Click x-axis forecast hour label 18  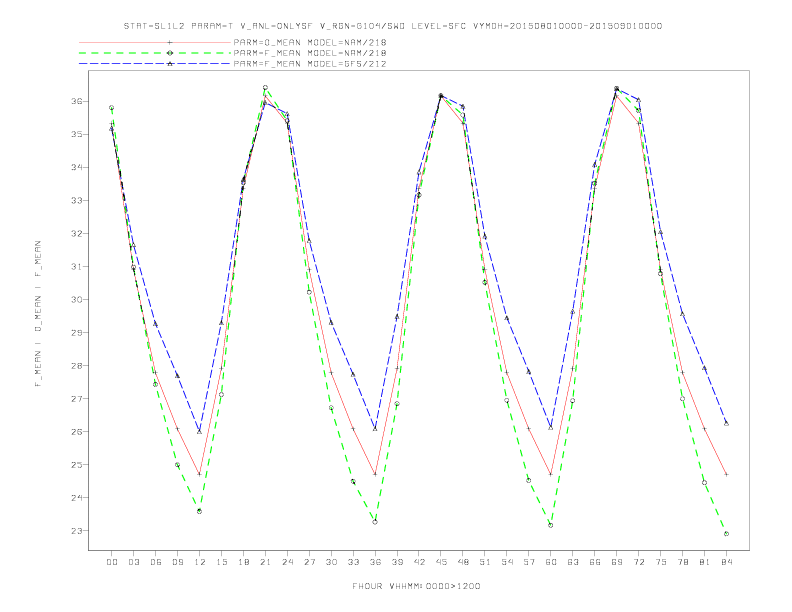(243, 562)
